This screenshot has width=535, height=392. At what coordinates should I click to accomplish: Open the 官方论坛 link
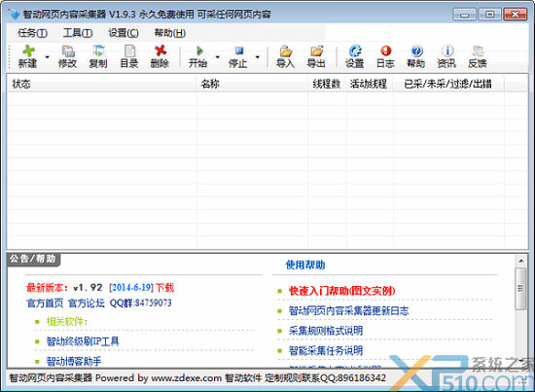click(87, 303)
